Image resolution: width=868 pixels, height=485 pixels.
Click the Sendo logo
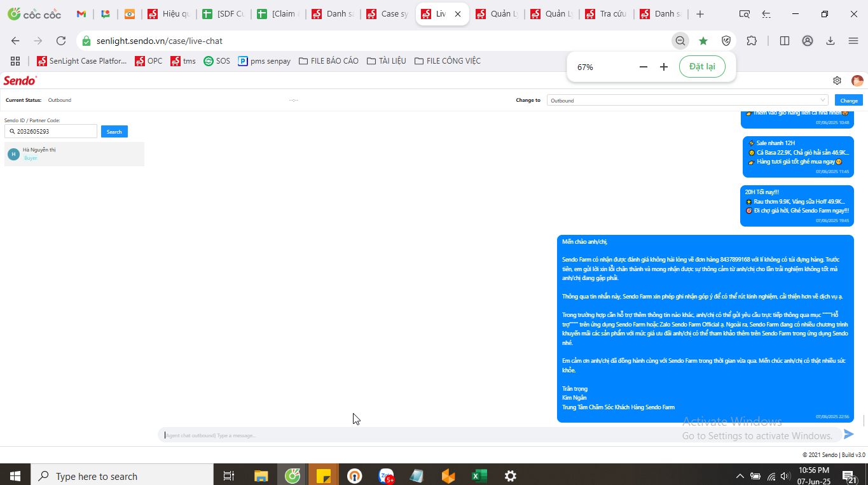point(20,80)
